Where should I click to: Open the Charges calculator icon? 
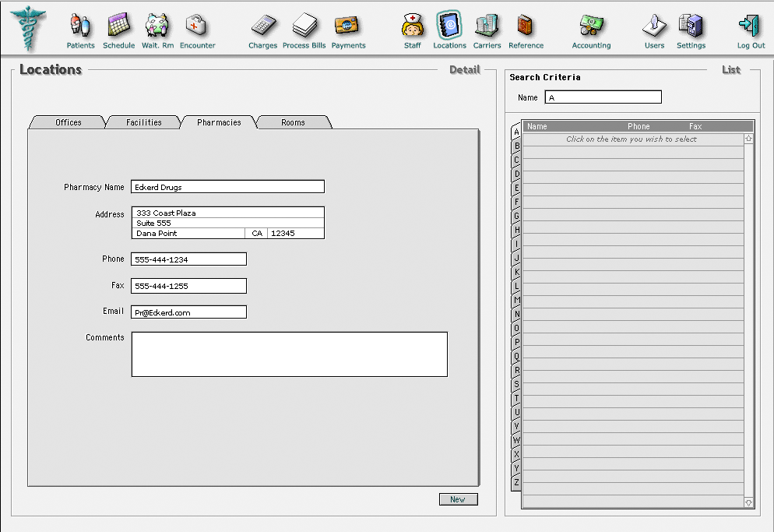pos(262,26)
